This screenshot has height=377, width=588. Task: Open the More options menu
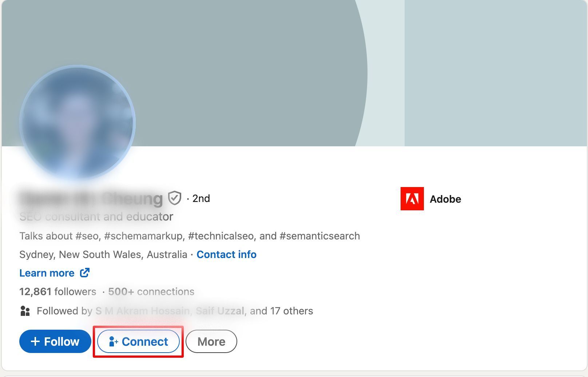click(x=211, y=341)
